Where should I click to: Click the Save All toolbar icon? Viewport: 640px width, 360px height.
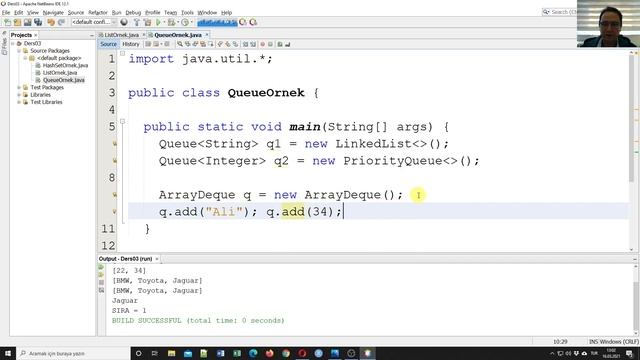pos(38,22)
